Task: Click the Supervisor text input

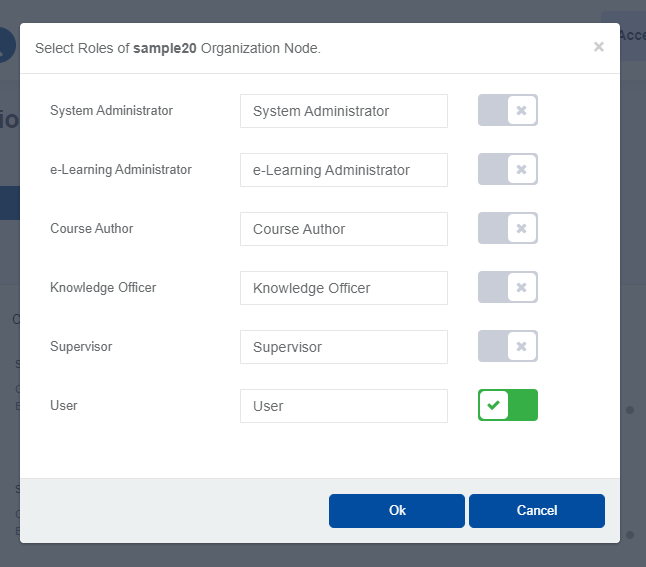Action: [343, 347]
